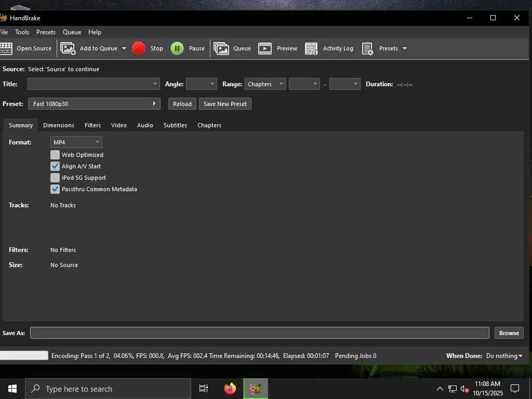Click "Select 'Source' to continue" text
Viewport: 532px width, 399px height.
point(63,69)
